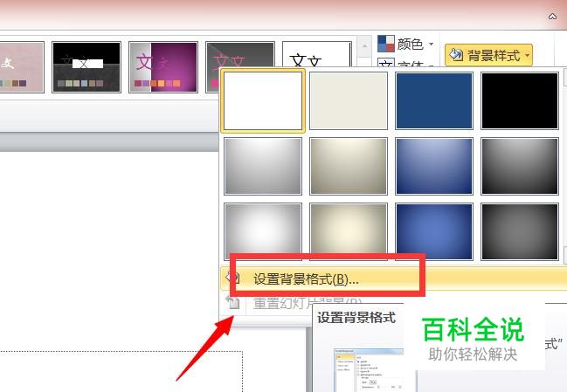Choose the gray gradient style in second row
This screenshot has width=567, height=392.
[x=263, y=166]
